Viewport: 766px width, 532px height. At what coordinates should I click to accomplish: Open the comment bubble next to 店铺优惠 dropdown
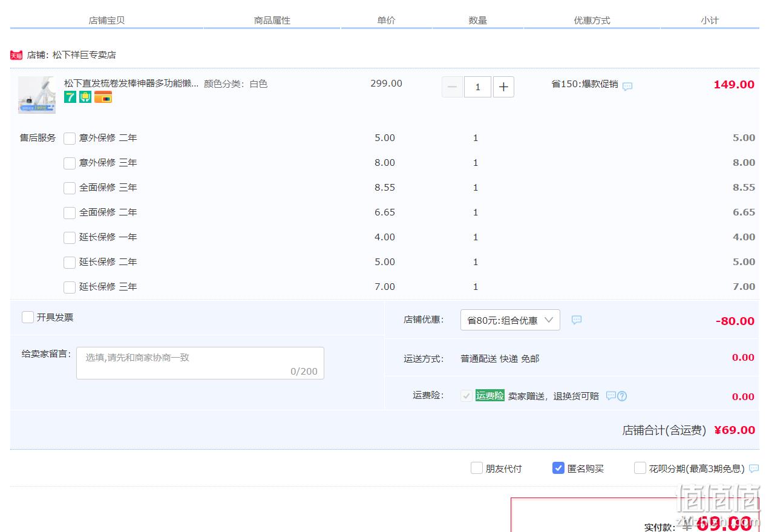pyautogui.click(x=577, y=320)
